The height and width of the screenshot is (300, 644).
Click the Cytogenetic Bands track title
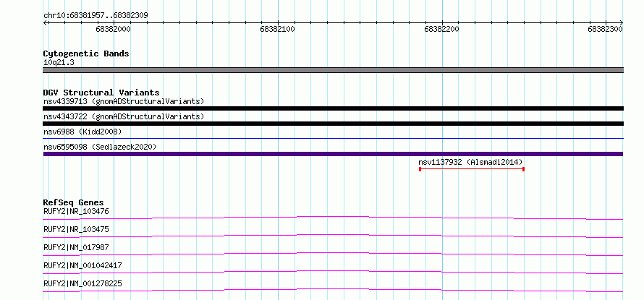coord(86,53)
